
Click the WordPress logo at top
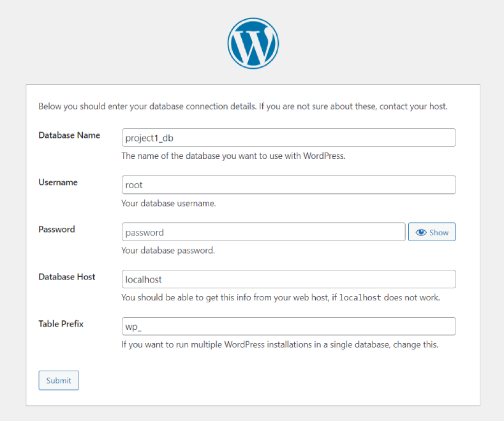[x=253, y=43]
